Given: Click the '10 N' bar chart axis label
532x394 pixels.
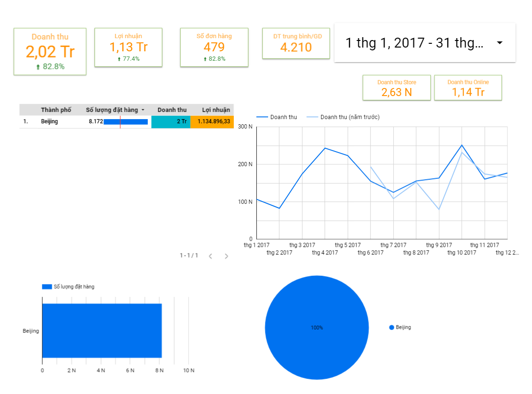Looking at the screenshot, I should click(189, 370).
